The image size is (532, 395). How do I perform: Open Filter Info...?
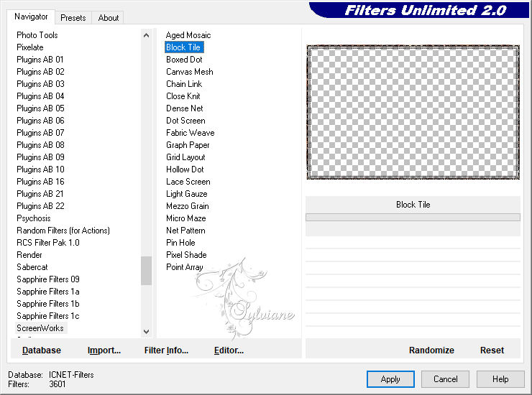click(x=166, y=350)
